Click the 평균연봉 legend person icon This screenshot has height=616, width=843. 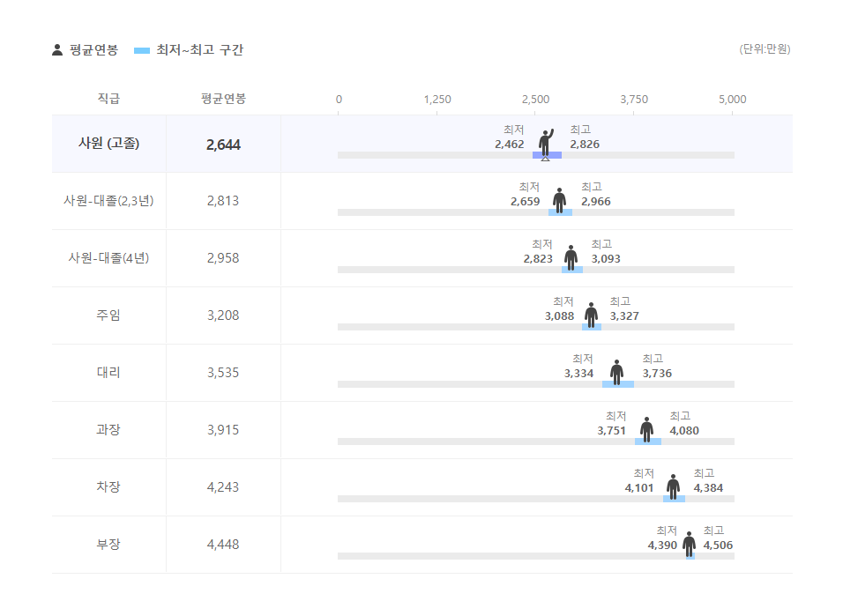pos(57,50)
